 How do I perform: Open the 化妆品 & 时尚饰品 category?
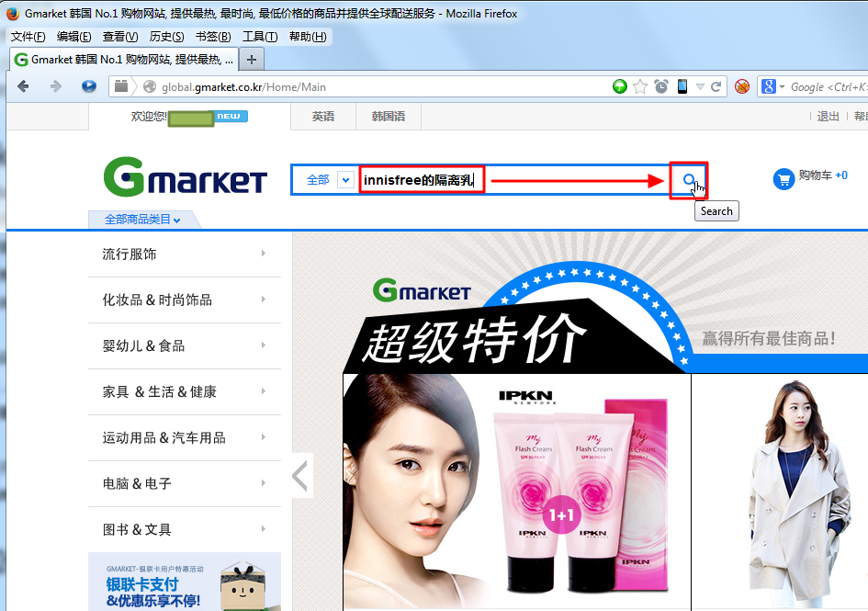click(157, 300)
